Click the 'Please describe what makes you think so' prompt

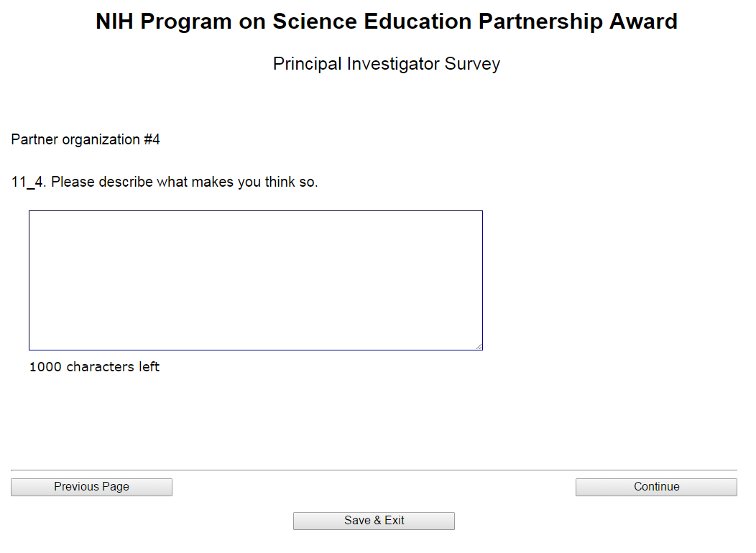click(185, 182)
